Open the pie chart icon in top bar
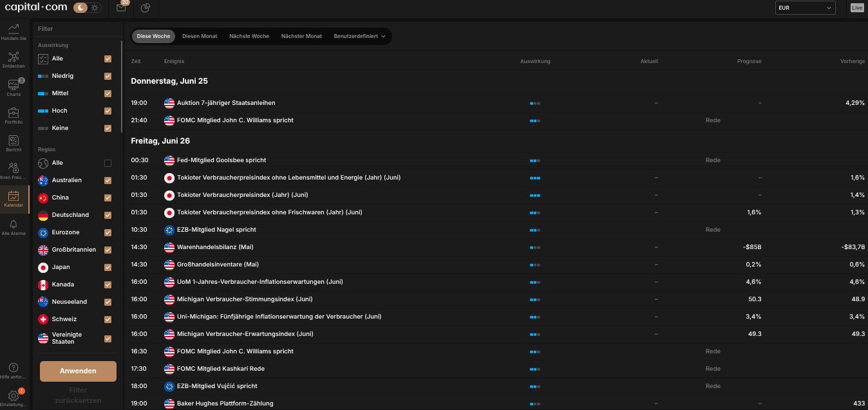Screen dimensions: 868x410 tap(146, 8)
